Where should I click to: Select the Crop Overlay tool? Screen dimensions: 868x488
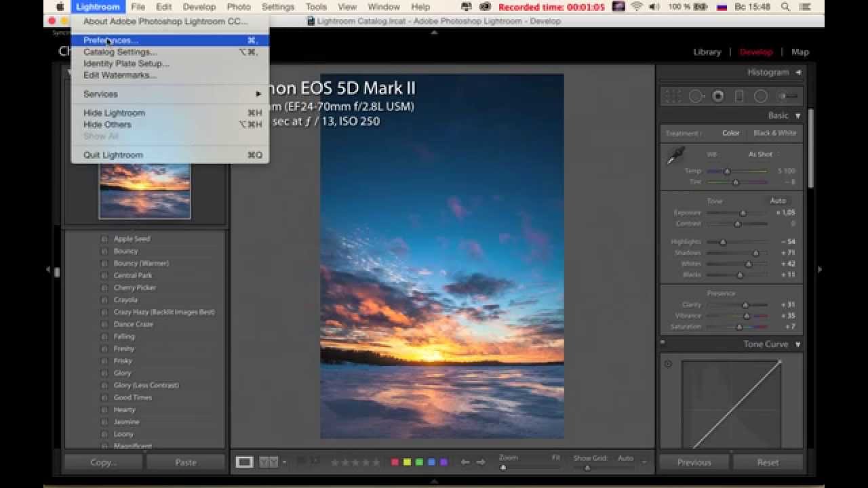tap(673, 96)
